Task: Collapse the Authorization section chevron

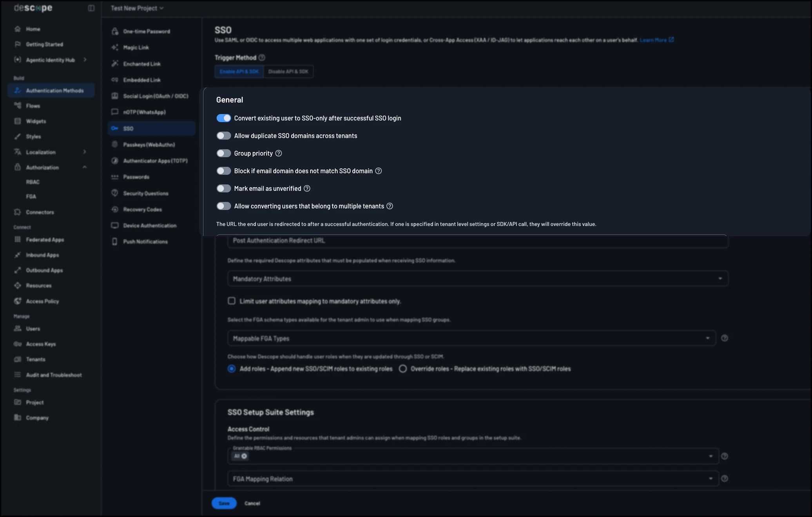Action: point(85,167)
